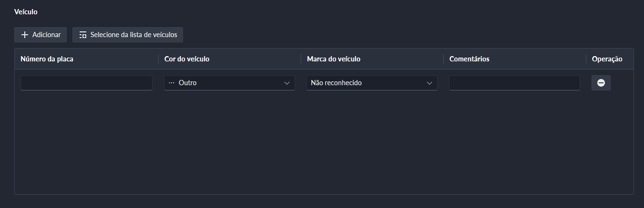Focus the Número da placa input field
The width and height of the screenshot is (644, 208).
coord(86,83)
